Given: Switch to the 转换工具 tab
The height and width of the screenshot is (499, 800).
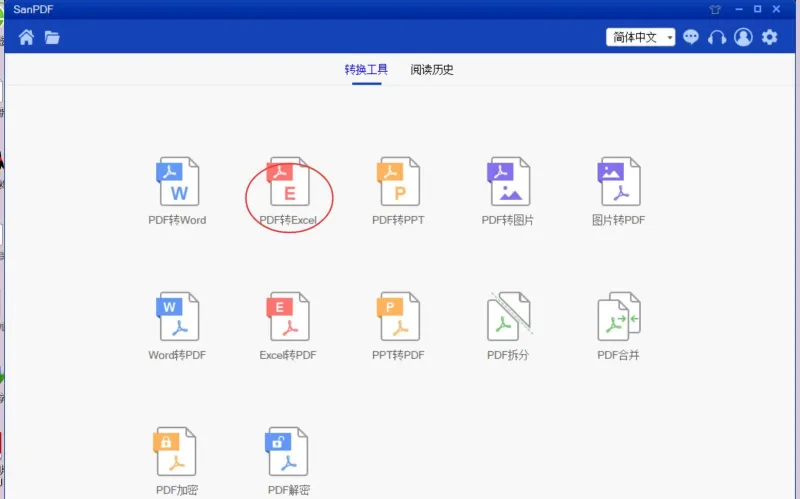Looking at the screenshot, I should (366, 69).
